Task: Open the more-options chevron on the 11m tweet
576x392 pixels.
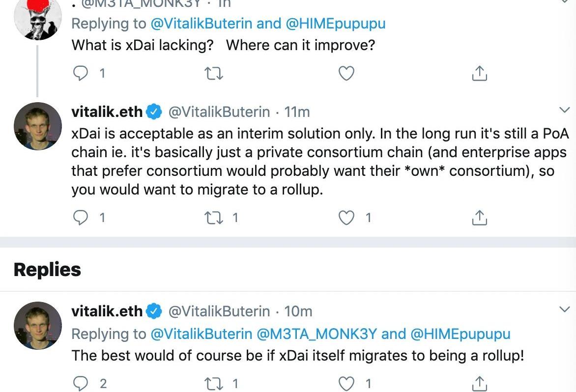Action: coord(565,110)
